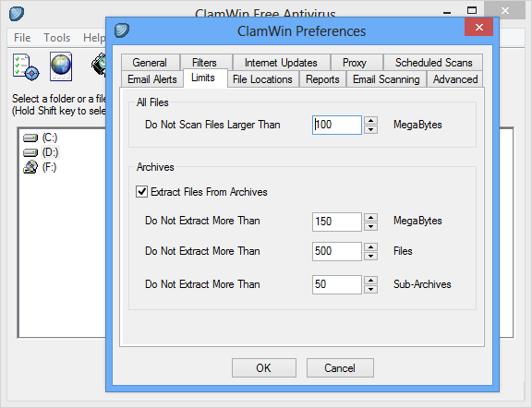Open the Internet Updates tab
This screenshot has height=408, width=532.
point(281,63)
